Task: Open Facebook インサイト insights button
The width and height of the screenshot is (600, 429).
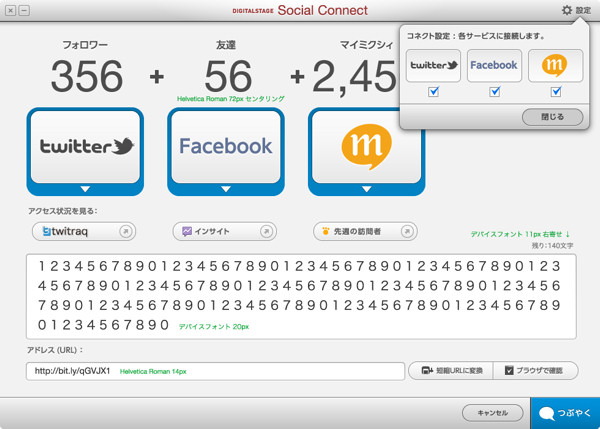Action: tap(224, 231)
